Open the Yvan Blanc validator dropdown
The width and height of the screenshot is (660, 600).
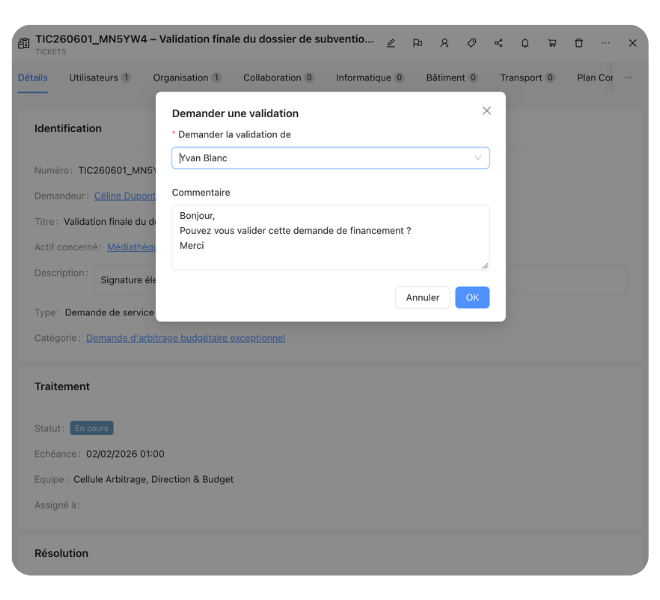point(330,158)
